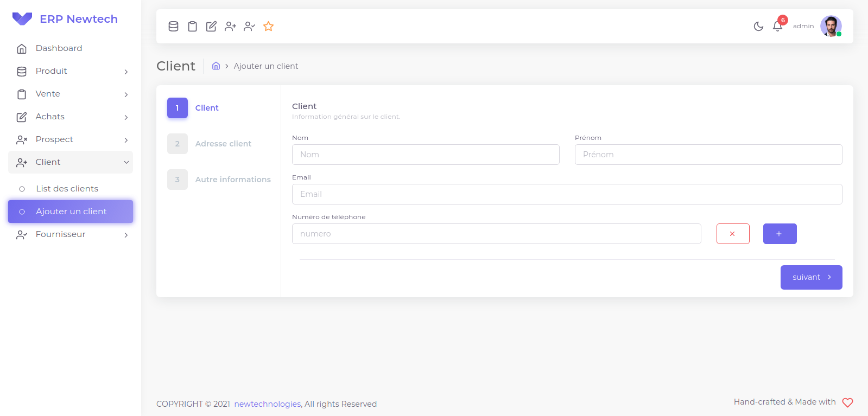The image size is (868, 416).
Task: Expand the Produit sidebar menu
Action: [71, 71]
